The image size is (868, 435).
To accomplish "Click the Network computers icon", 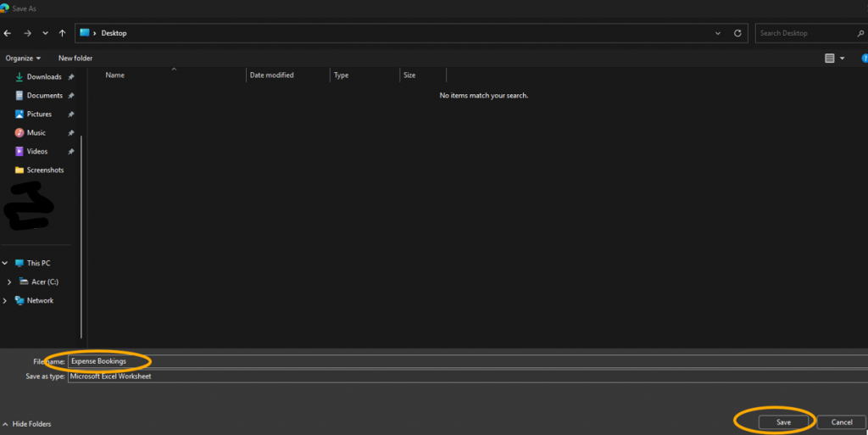I will (19, 300).
